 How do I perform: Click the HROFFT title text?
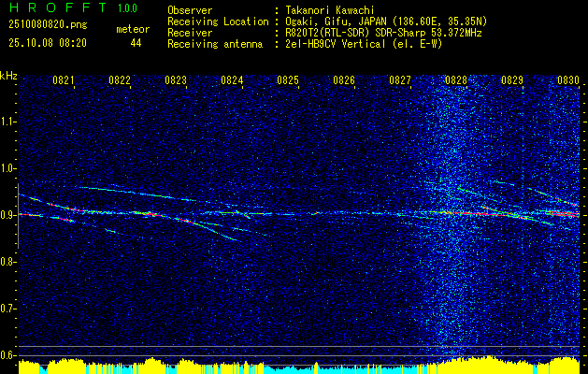[58, 7]
